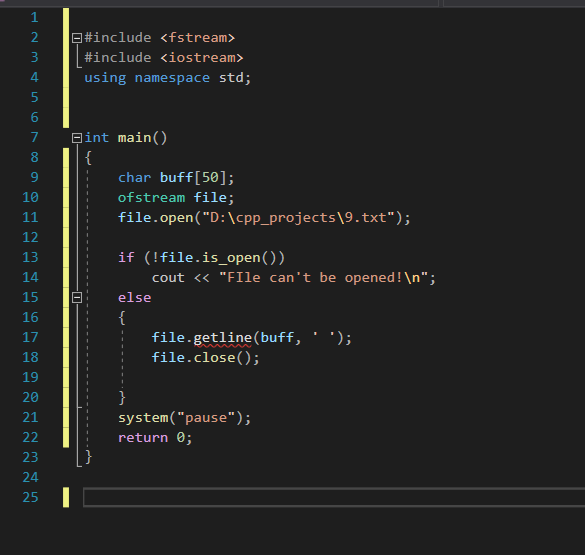Click the file path string "D:\cpp_projects\9.txt"
The image size is (585, 555).
click(298, 217)
